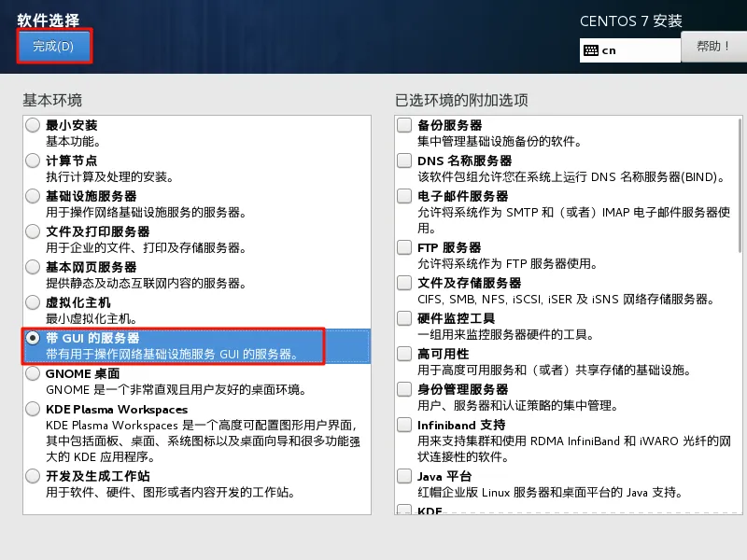Click description 提供静态及动态互联网内容的服务器。
The height and width of the screenshot is (560, 747).
pos(146,284)
